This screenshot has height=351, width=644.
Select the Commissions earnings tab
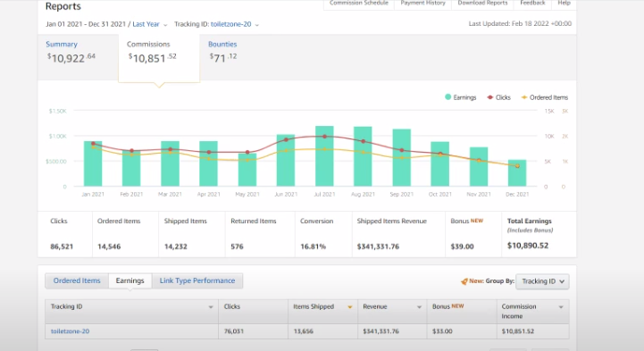click(159, 57)
